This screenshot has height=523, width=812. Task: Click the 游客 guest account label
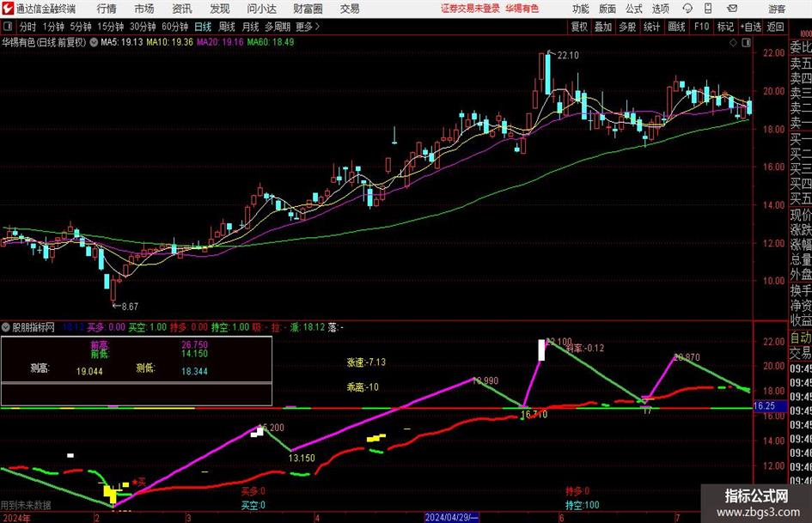777,9
